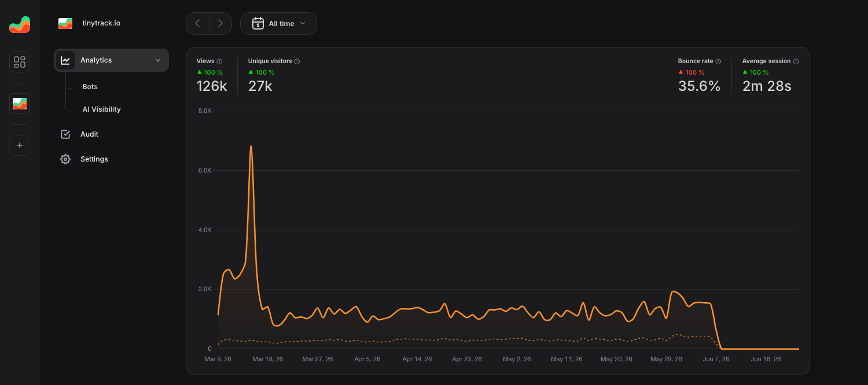Click the Audit checkmark icon
This screenshot has height=385, width=868.
coord(65,134)
